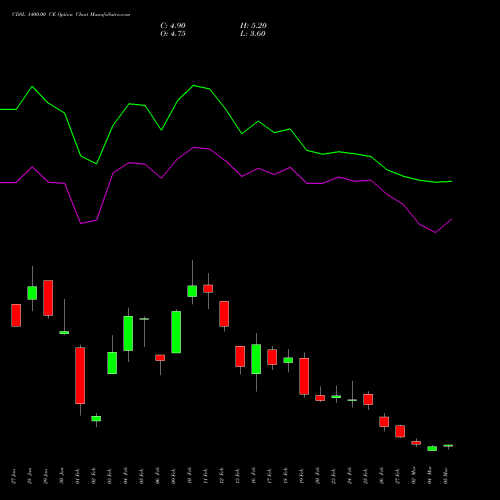Click the '27 Jan' date label

point(14,476)
